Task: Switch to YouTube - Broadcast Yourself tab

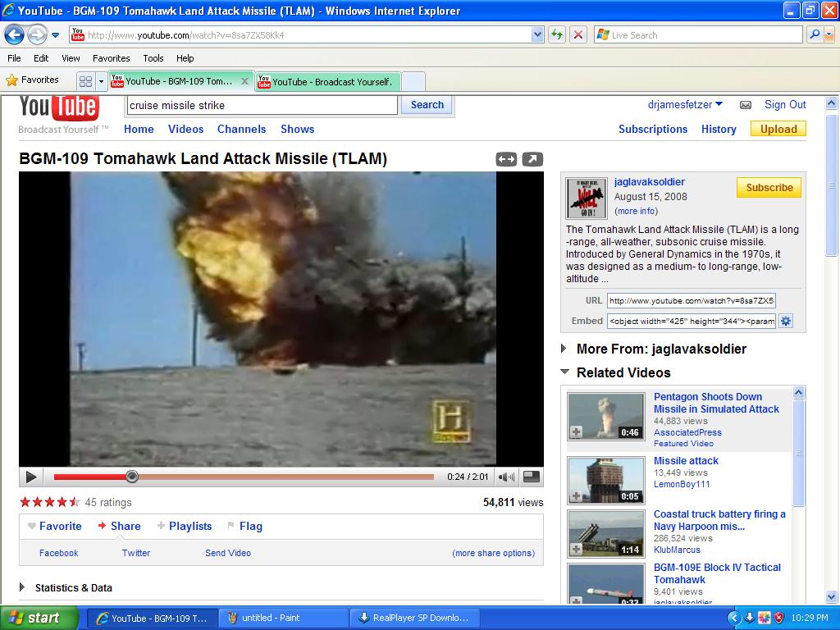Action: [x=327, y=82]
